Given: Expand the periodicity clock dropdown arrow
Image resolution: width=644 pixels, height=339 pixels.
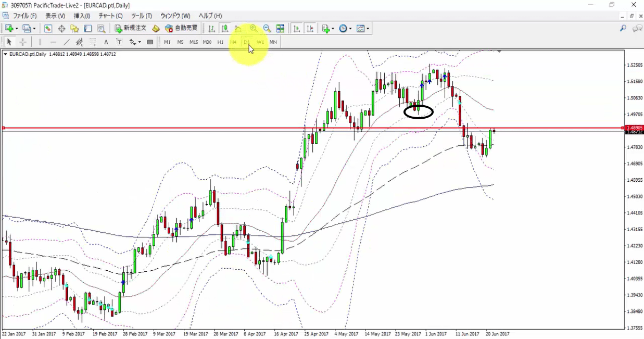Looking at the screenshot, I should coord(350,29).
